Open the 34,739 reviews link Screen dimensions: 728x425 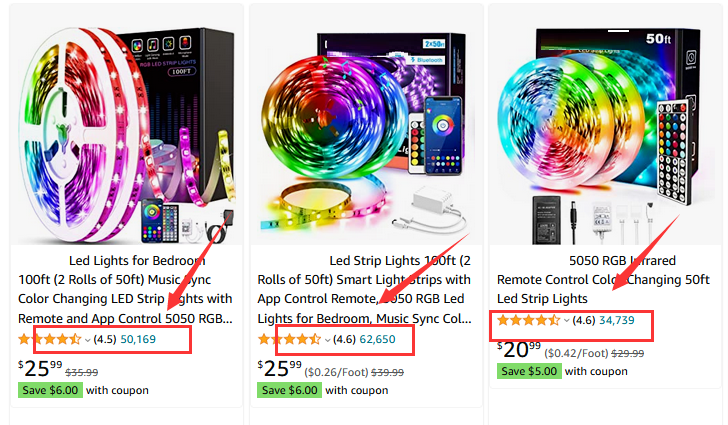[617, 320]
